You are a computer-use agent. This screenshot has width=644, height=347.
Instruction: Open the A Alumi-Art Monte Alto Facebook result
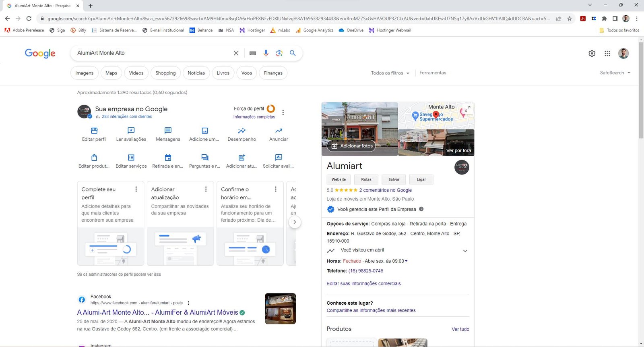click(x=157, y=312)
